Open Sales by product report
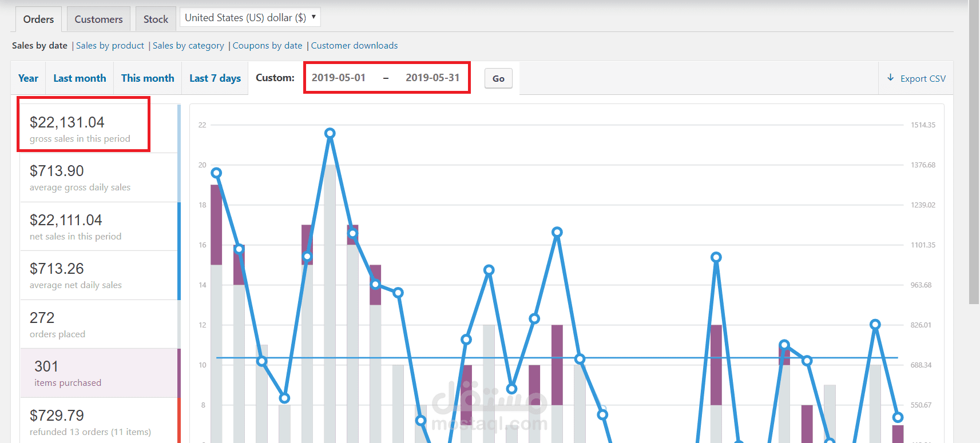This screenshot has height=443, width=980. click(110, 46)
